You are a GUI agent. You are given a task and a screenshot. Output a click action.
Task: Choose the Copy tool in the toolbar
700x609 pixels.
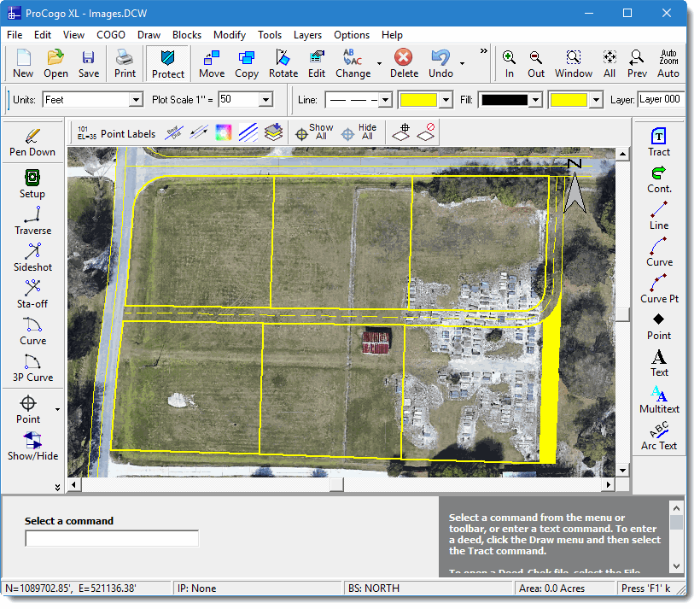tap(247, 63)
